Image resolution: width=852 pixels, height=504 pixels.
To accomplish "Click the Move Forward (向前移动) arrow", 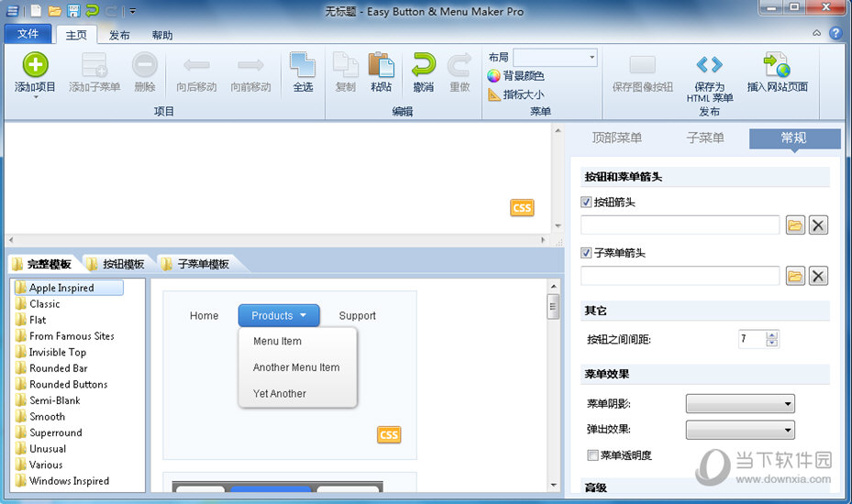I will pyautogui.click(x=250, y=65).
